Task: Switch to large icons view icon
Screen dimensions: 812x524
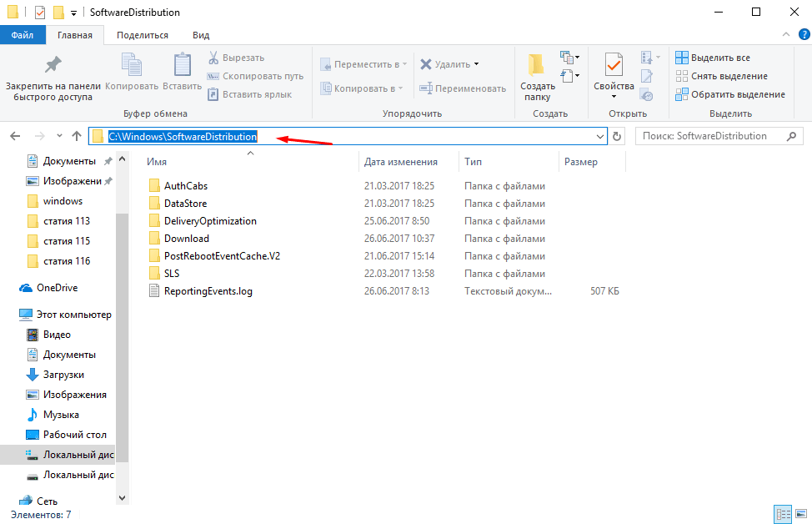Action: click(x=801, y=514)
